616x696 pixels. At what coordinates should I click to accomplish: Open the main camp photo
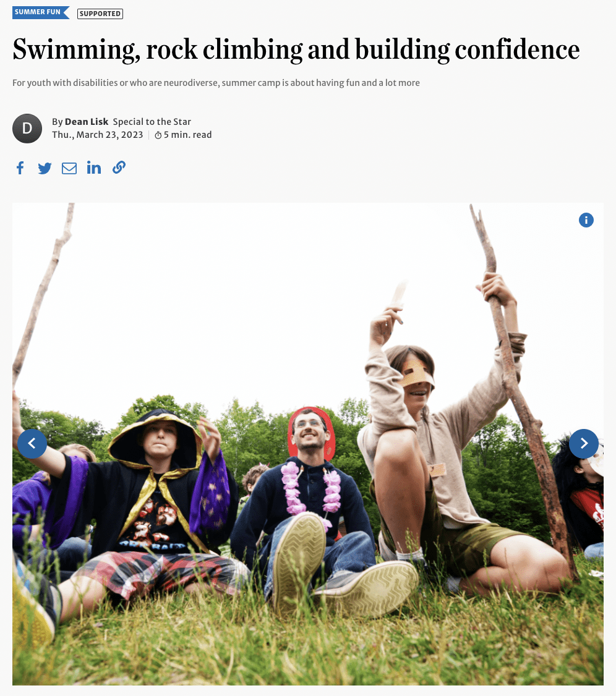click(308, 444)
